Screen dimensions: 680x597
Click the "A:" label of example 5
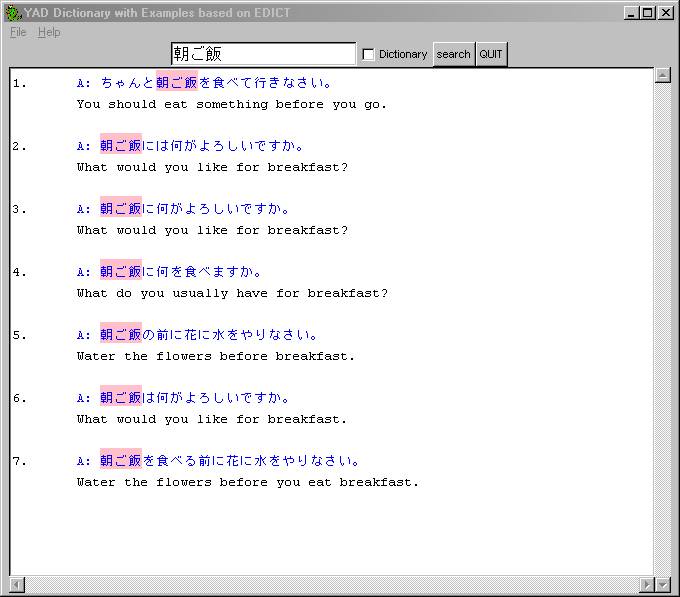pyautogui.click(x=84, y=335)
